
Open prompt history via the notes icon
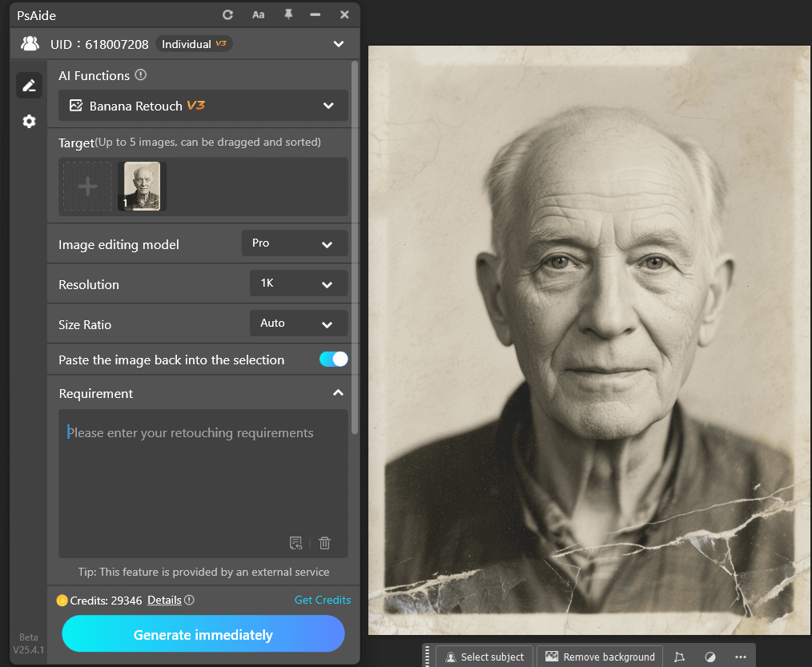295,543
